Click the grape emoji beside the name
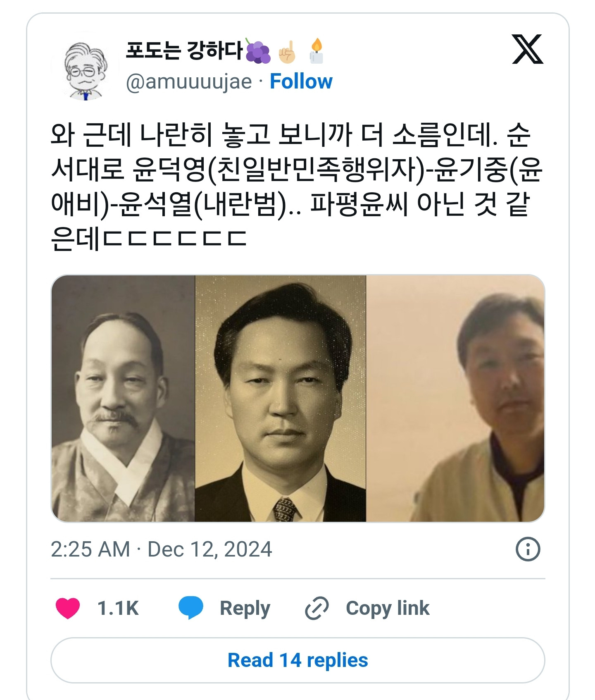 click(258, 52)
